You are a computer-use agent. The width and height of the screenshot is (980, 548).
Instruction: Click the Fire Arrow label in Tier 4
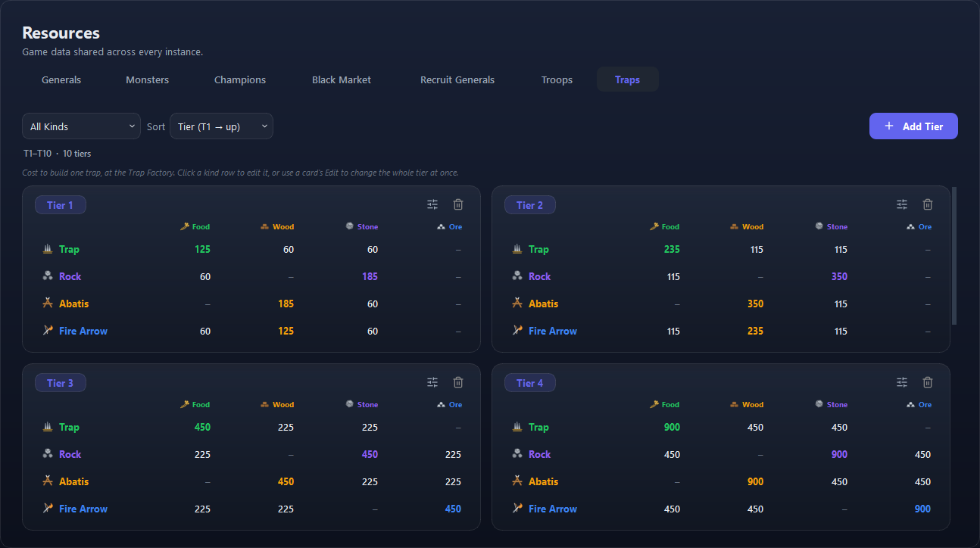[553, 509]
